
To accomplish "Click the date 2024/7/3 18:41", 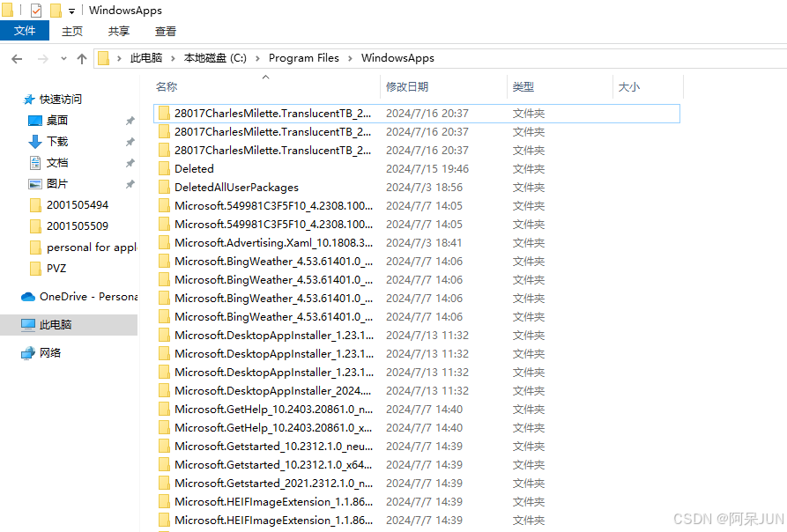I will pyautogui.click(x=424, y=243).
